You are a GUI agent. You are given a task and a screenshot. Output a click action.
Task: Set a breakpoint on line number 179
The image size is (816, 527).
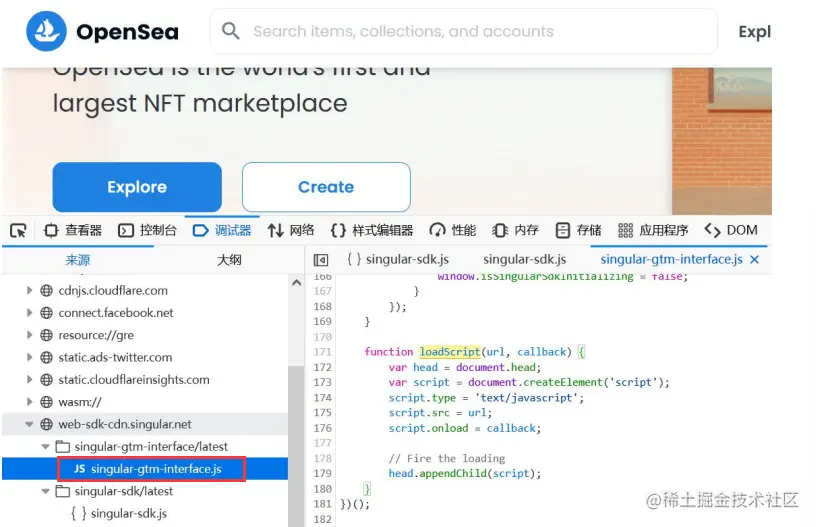pos(322,473)
